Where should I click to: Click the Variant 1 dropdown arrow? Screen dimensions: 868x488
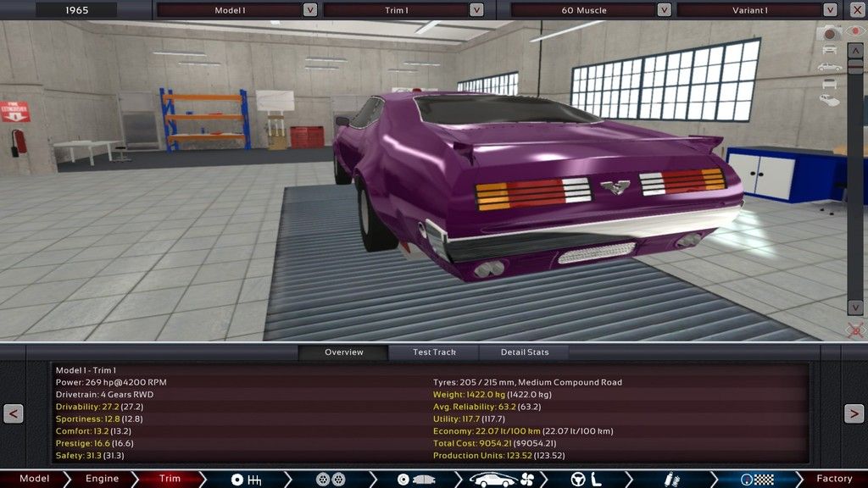(x=830, y=10)
